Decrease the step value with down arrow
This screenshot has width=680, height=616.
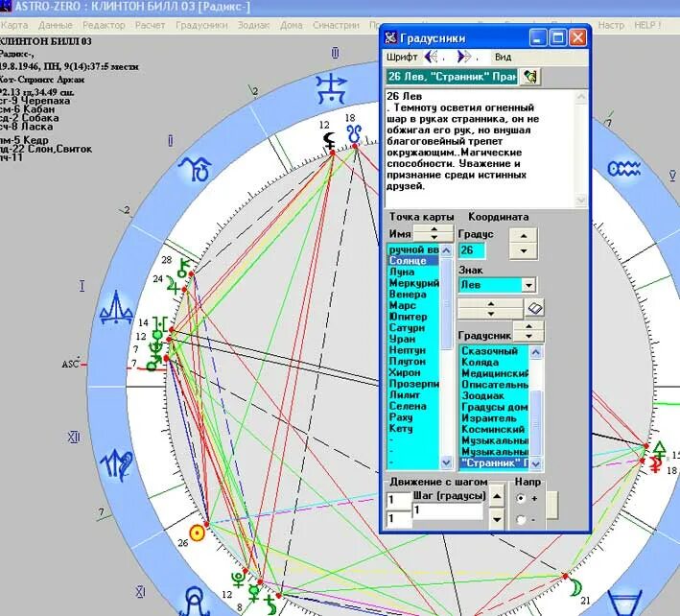[x=497, y=519]
